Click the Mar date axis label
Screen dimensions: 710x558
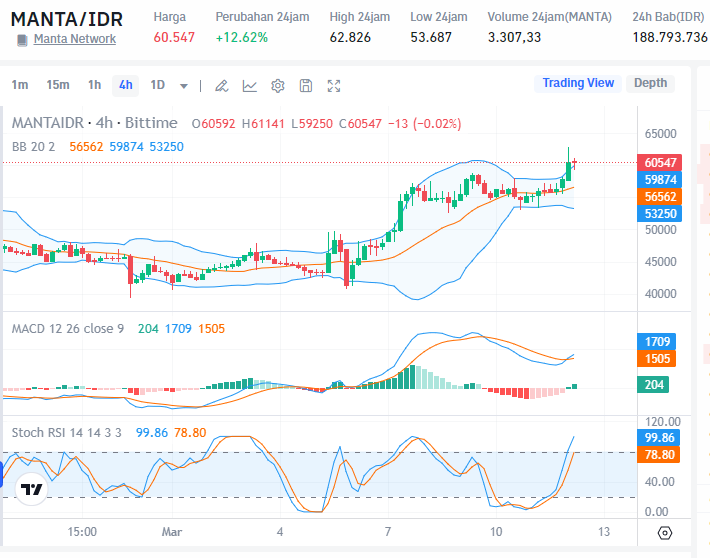click(x=172, y=532)
